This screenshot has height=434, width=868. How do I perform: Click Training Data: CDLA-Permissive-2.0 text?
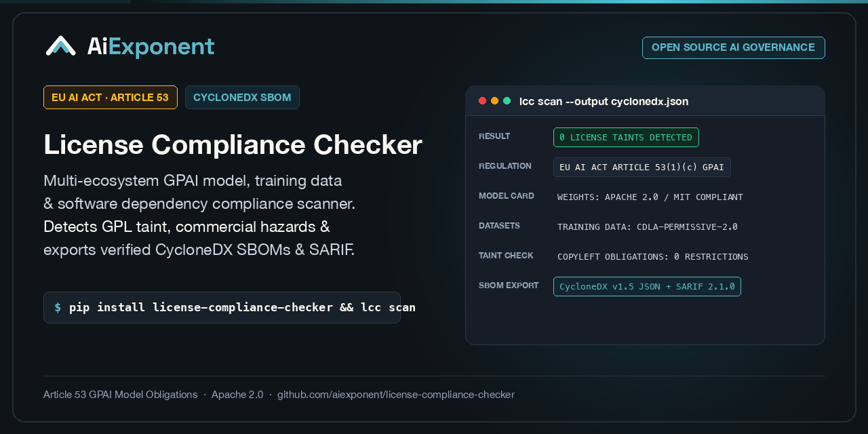[648, 226]
